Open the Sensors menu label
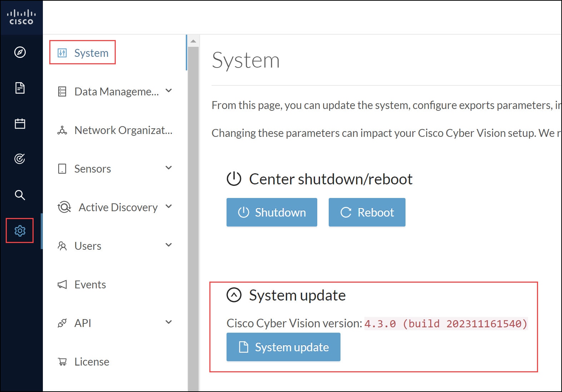 tap(93, 169)
